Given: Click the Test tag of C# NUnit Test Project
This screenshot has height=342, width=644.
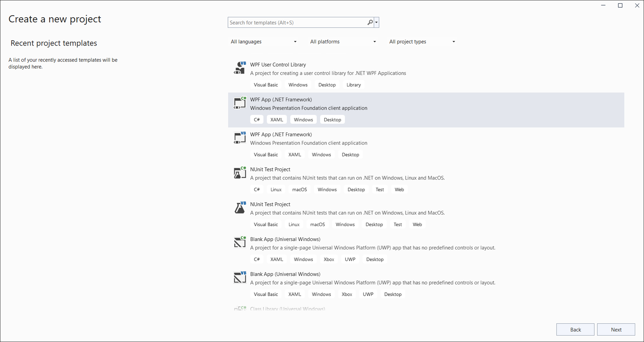Looking at the screenshot, I should pyautogui.click(x=380, y=190).
